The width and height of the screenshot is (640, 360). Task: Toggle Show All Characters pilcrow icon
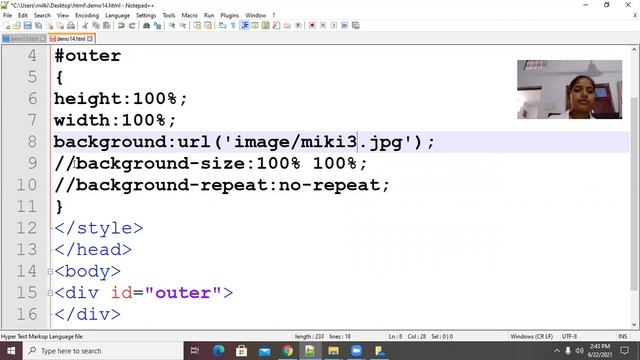pos(233,25)
